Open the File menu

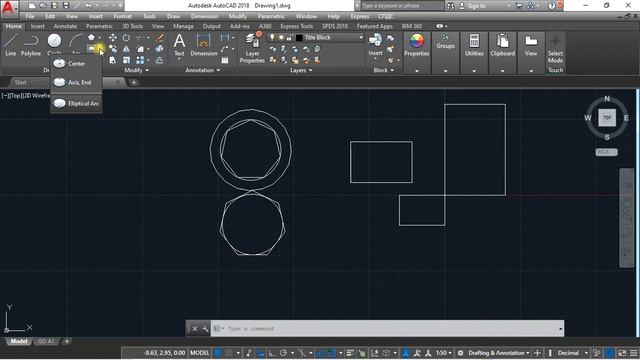point(30,16)
